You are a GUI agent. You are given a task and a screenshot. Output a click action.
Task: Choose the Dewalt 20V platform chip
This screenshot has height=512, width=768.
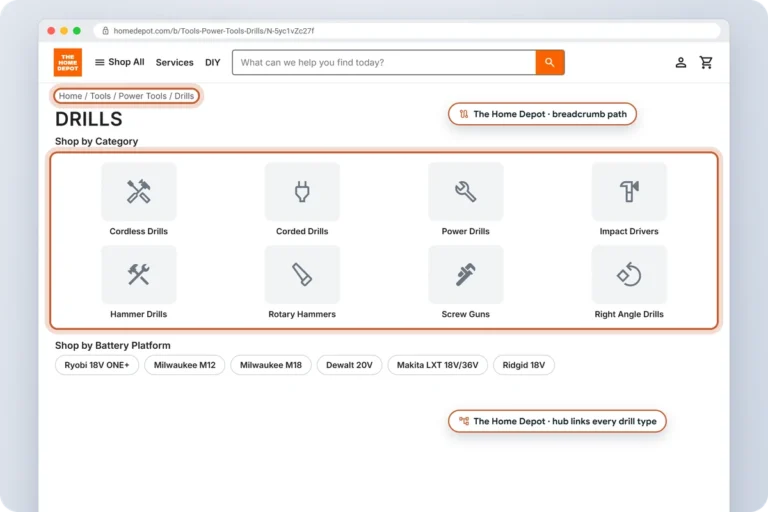click(349, 365)
